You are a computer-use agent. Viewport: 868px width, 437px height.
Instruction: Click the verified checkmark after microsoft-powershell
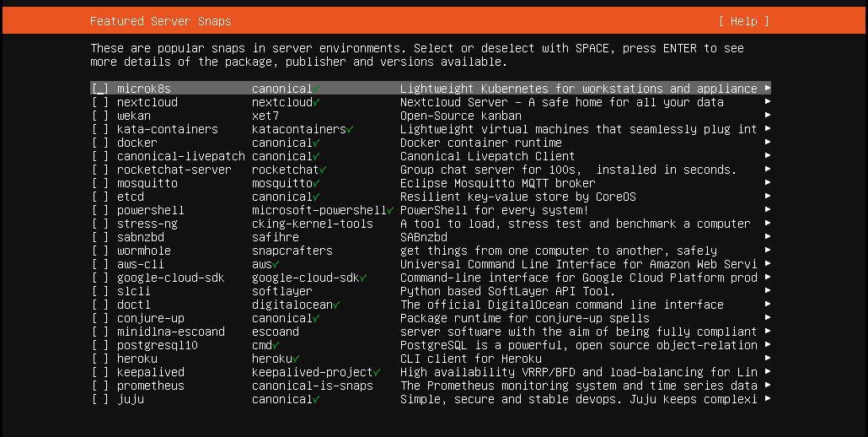[390, 210]
